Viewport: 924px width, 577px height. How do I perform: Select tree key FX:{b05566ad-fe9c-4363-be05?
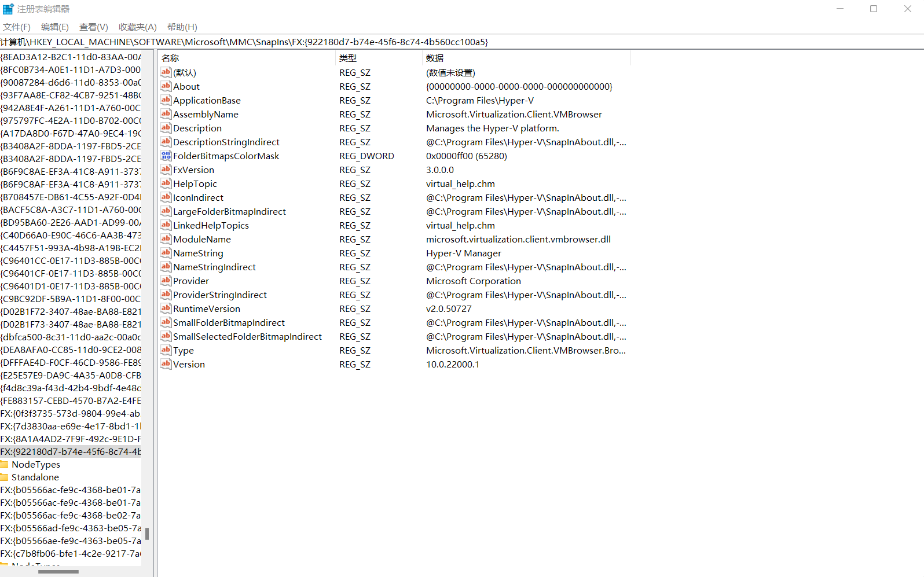pos(71,528)
